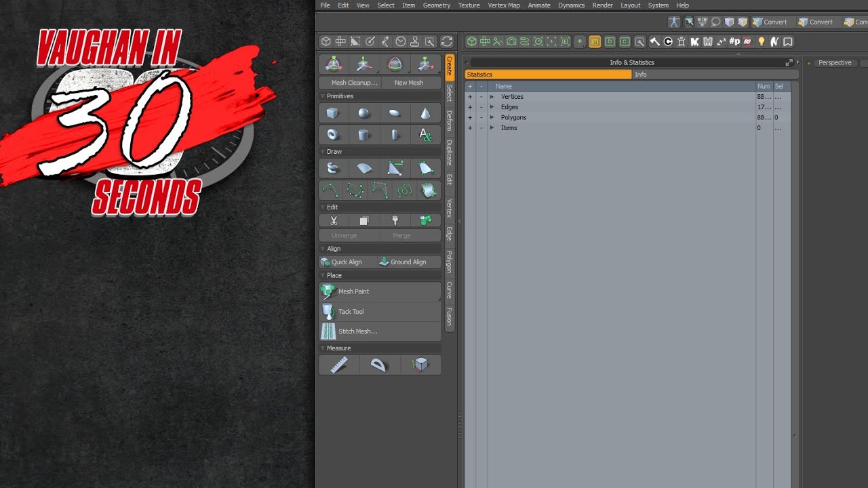Collapse the Align section
This screenshot has height=488, width=868.
tap(323, 249)
